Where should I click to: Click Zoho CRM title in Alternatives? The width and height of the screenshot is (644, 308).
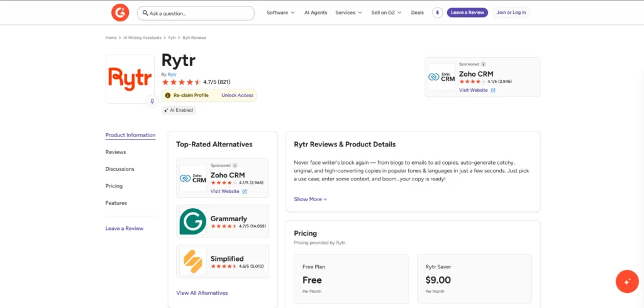point(228,175)
